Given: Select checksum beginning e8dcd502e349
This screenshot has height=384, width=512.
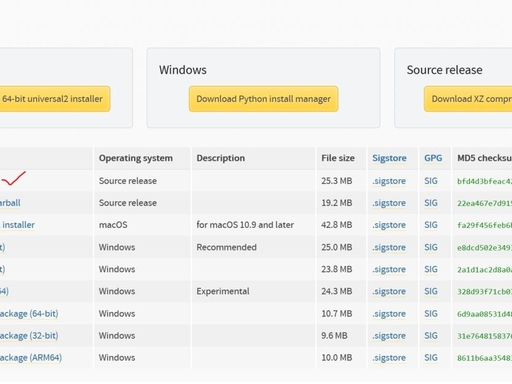Looking at the screenshot, I should pyautogui.click(x=484, y=248).
